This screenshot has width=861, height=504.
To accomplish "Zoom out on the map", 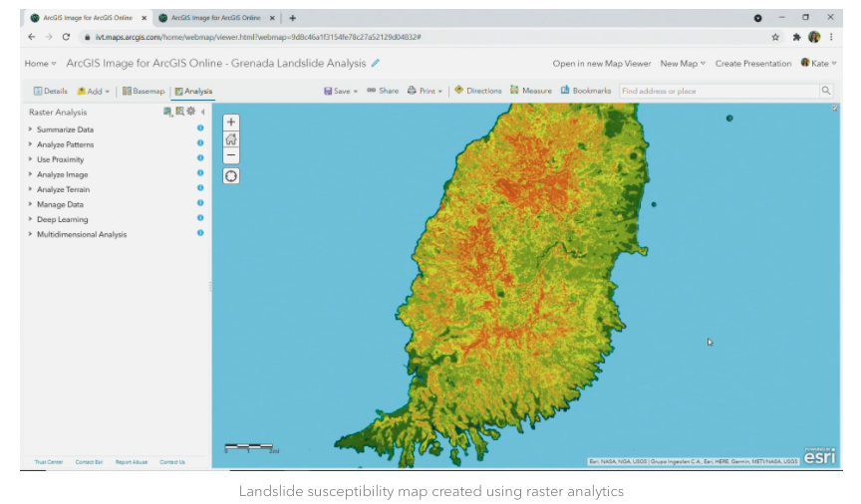I will tap(231, 155).
